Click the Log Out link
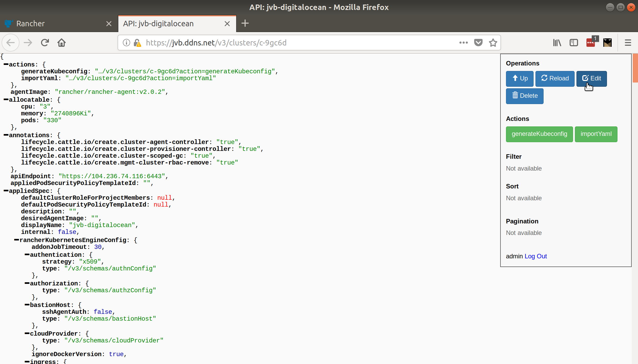This screenshot has width=638, height=364. (x=535, y=256)
